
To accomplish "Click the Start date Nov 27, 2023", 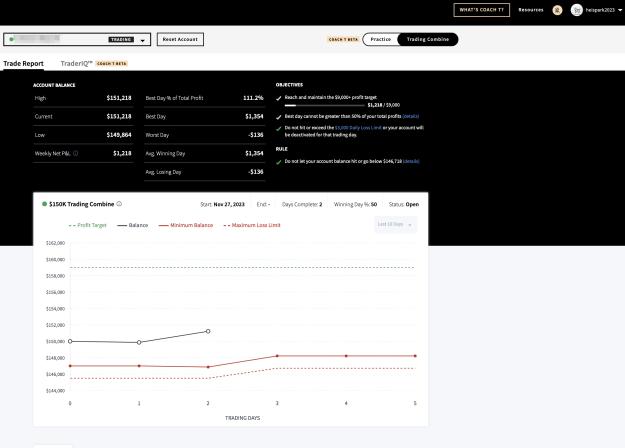I will point(229,204).
